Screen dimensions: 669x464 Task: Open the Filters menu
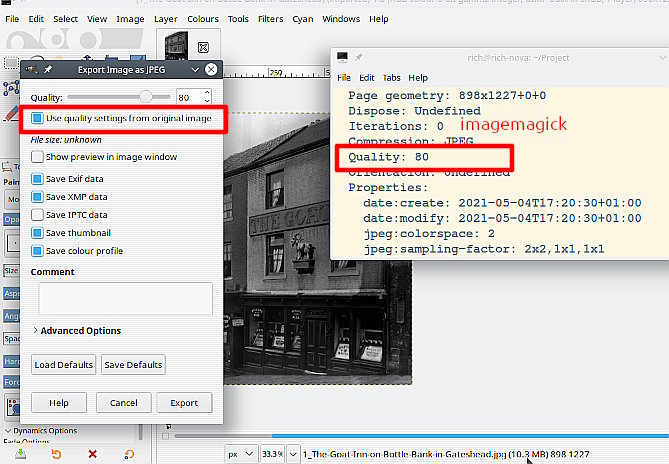(x=269, y=18)
